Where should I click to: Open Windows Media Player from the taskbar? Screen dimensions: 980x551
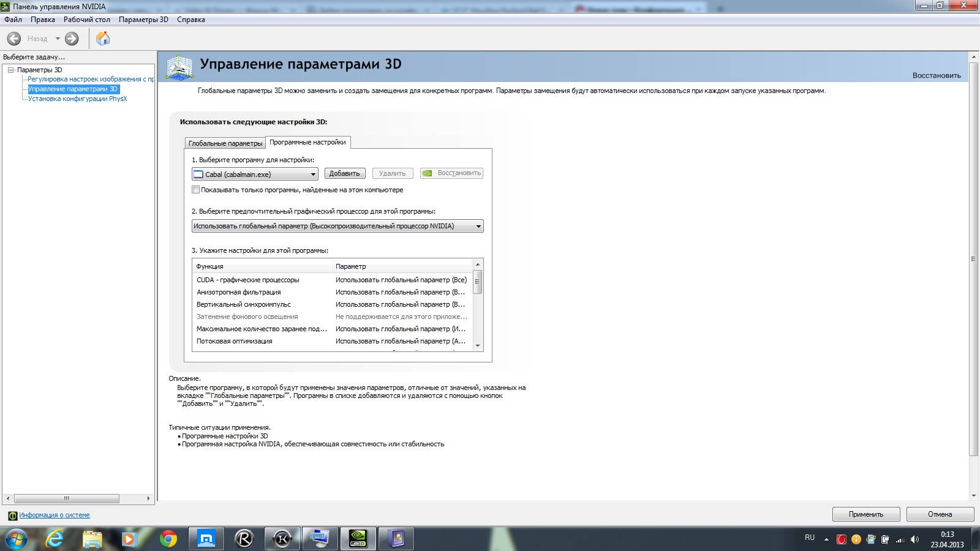coord(129,539)
